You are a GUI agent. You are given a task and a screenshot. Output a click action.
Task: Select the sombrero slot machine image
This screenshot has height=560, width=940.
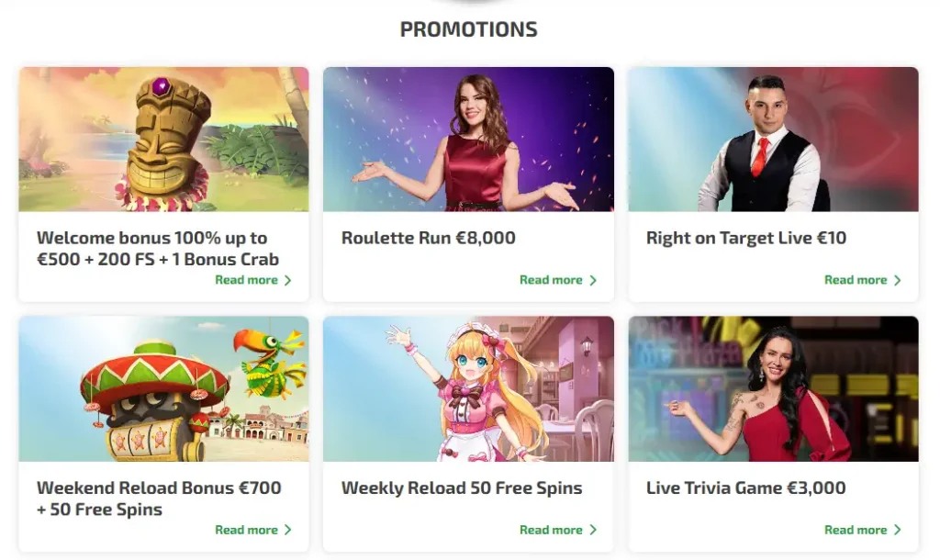coord(163,389)
